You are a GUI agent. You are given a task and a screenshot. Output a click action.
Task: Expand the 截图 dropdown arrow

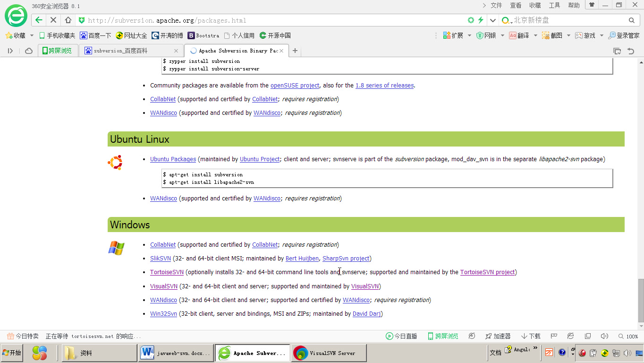(x=568, y=35)
